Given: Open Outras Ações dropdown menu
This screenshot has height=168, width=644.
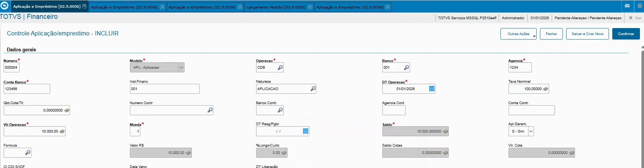Looking at the screenshot, I should (519, 34).
